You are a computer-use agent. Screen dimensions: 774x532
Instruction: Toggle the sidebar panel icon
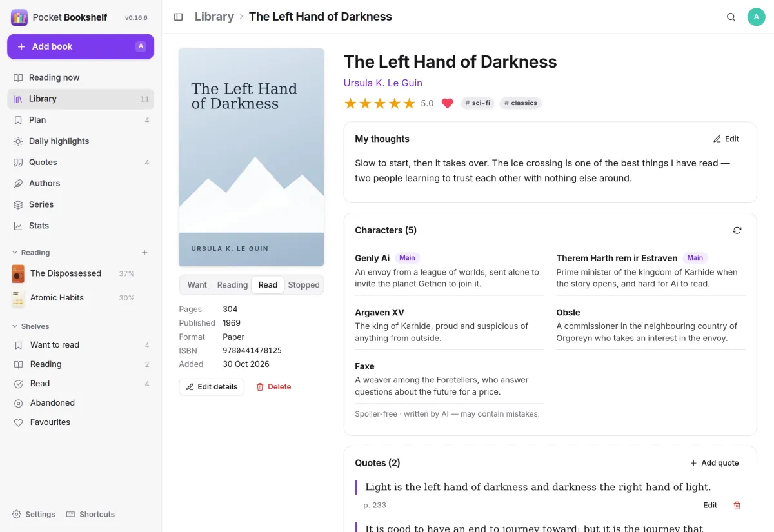click(x=179, y=17)
